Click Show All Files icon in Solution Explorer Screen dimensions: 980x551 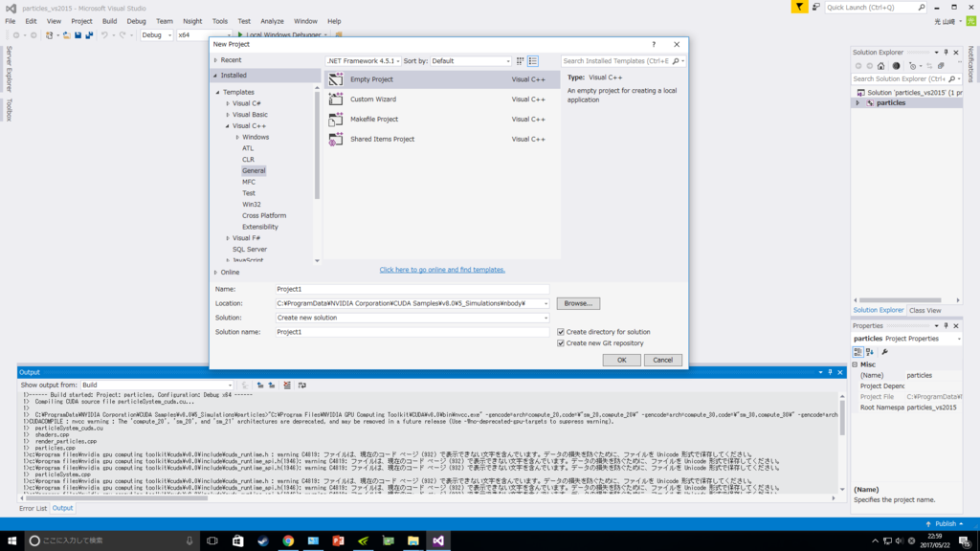(941, 66)
